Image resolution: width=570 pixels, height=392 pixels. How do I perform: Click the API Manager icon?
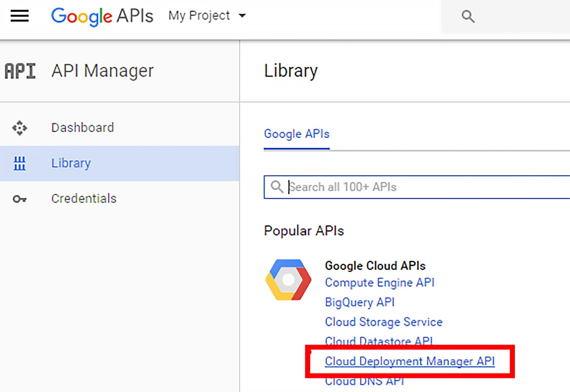tap(20, 71)
